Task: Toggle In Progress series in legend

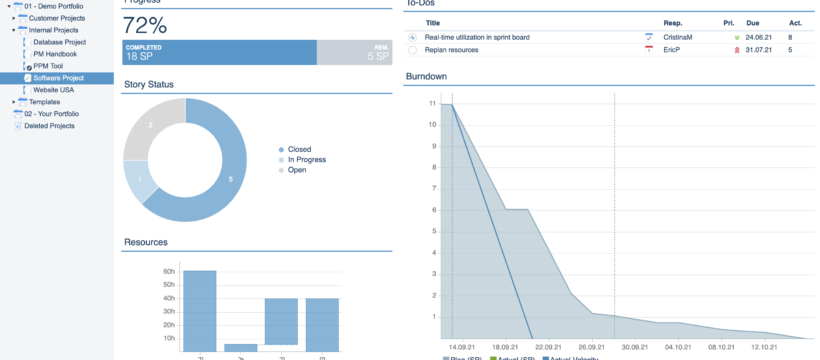Action: (302, 160)
